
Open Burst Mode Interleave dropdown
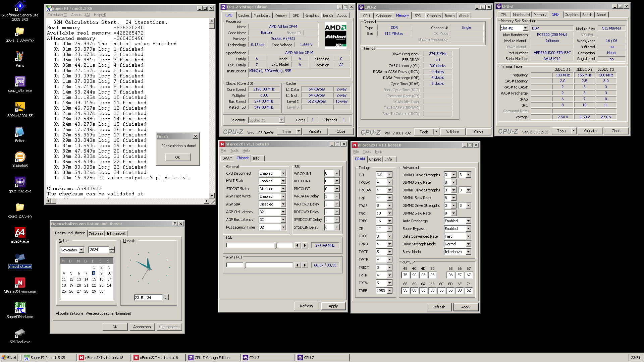[468, 252]
